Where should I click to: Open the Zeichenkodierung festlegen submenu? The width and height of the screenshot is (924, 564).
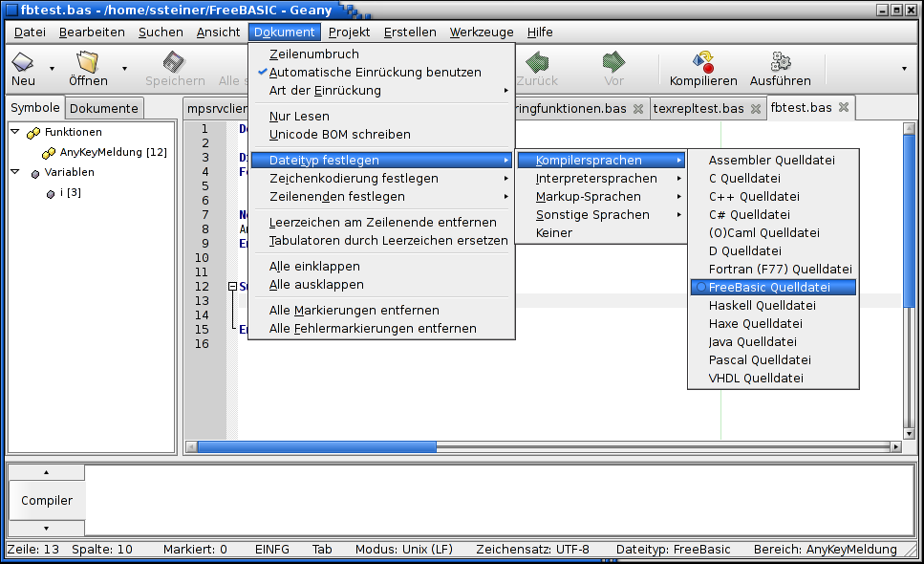(x=382, y=179)
